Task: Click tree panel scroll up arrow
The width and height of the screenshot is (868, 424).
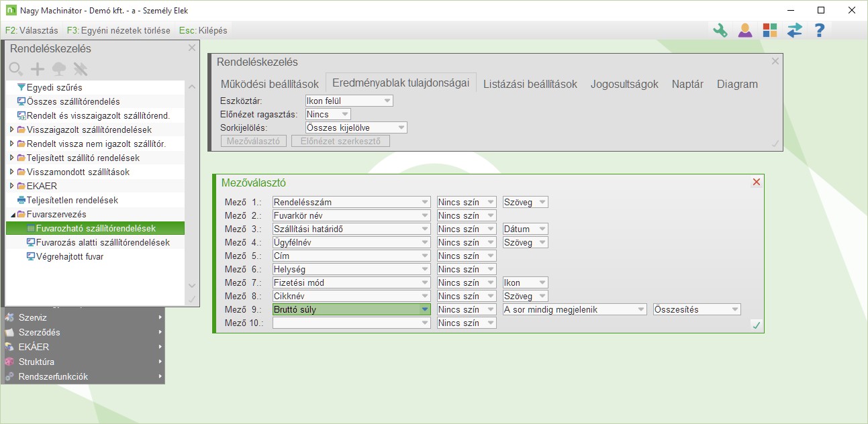Action: click(191, 87)
